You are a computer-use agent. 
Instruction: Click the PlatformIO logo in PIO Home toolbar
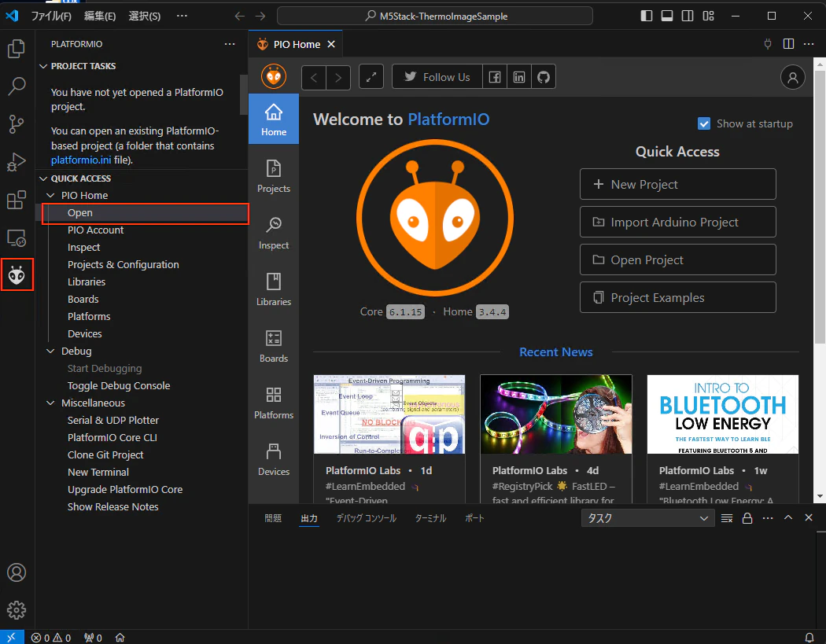(x=274, y=77)
